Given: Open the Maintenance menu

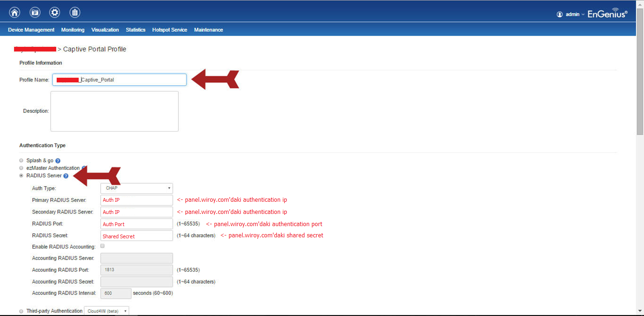Looking at the screenshot, I should [x=208, y=30].
